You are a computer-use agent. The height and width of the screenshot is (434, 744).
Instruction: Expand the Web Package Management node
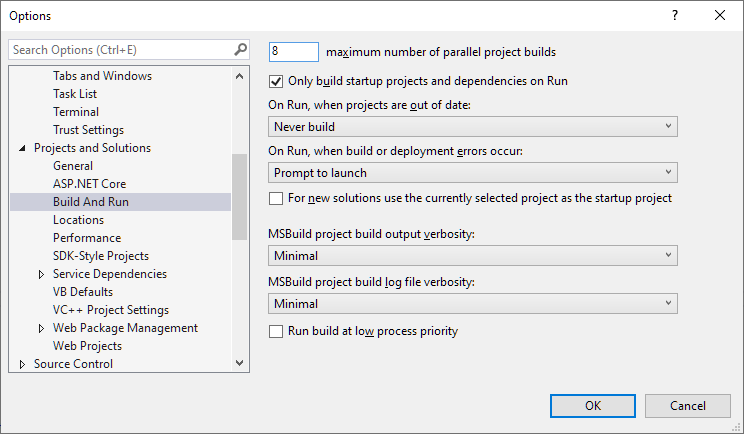click(41, 328)
